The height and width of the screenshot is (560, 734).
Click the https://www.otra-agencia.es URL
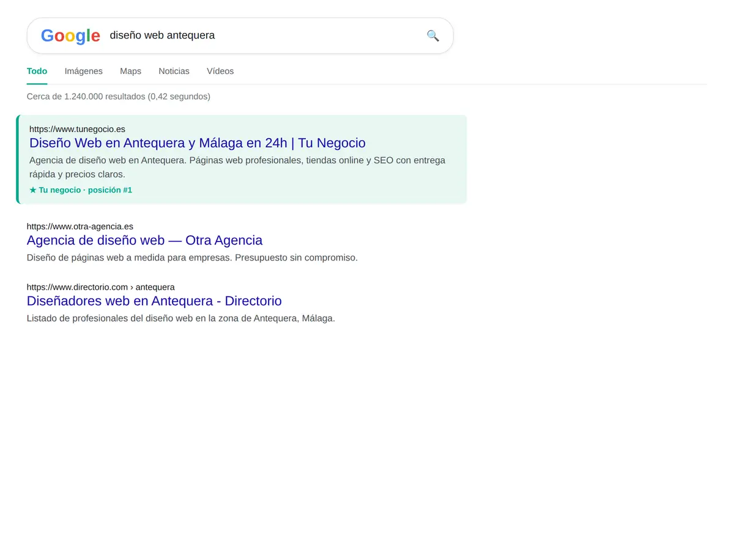point(80,226)
